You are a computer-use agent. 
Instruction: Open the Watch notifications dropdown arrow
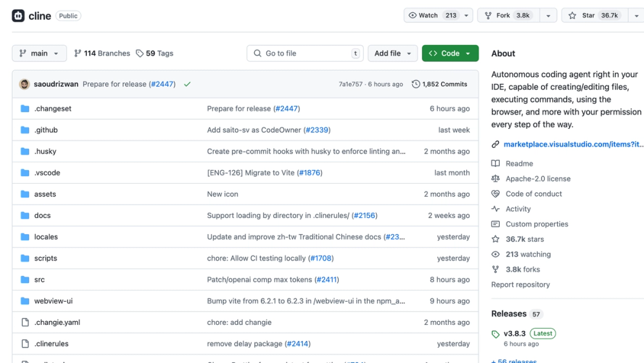[466, 15]
